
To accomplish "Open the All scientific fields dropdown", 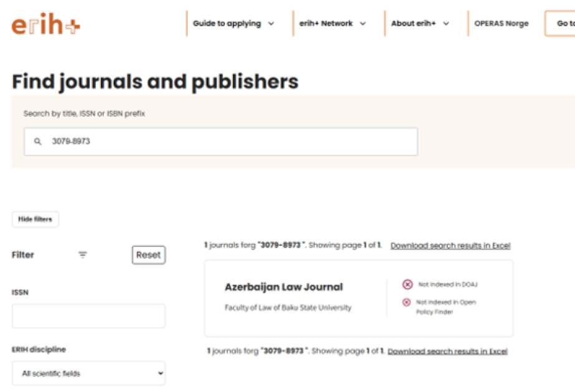I will point(88,373).
